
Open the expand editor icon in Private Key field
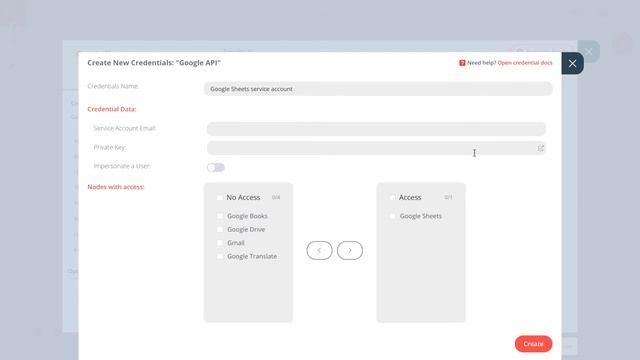pyautogui.click(x=540, y=148)
